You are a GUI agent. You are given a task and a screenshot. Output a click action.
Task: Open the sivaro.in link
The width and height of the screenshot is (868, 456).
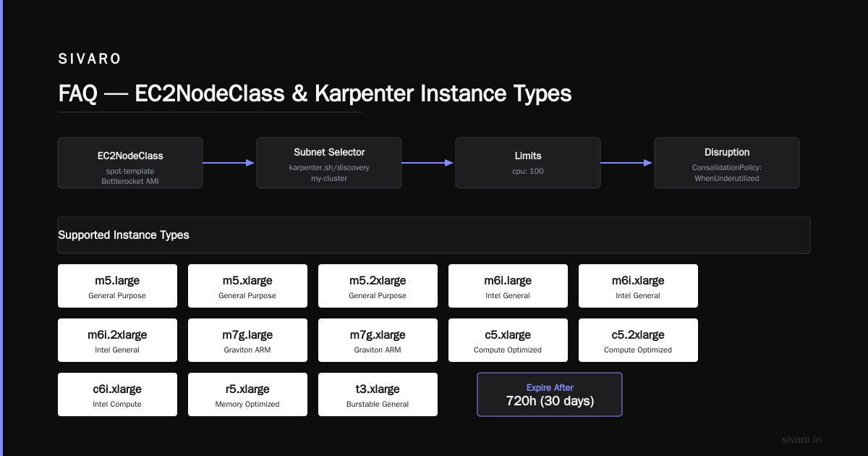802,439
